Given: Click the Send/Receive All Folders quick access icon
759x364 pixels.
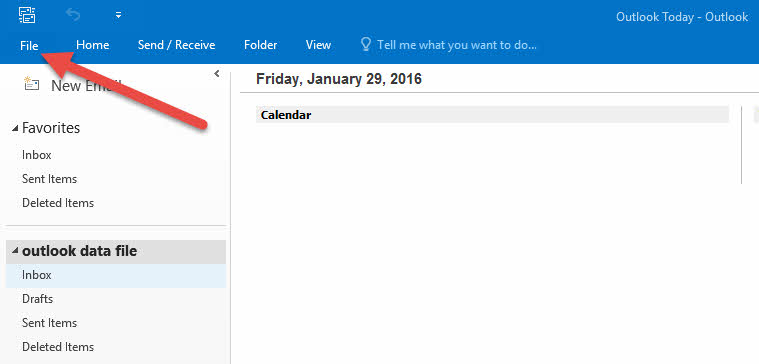Looking at the screenshot, I should [x=27, y=15].
